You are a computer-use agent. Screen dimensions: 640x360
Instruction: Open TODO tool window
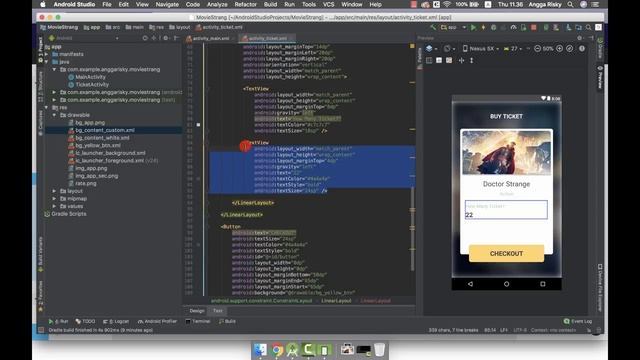coord(85,321)
